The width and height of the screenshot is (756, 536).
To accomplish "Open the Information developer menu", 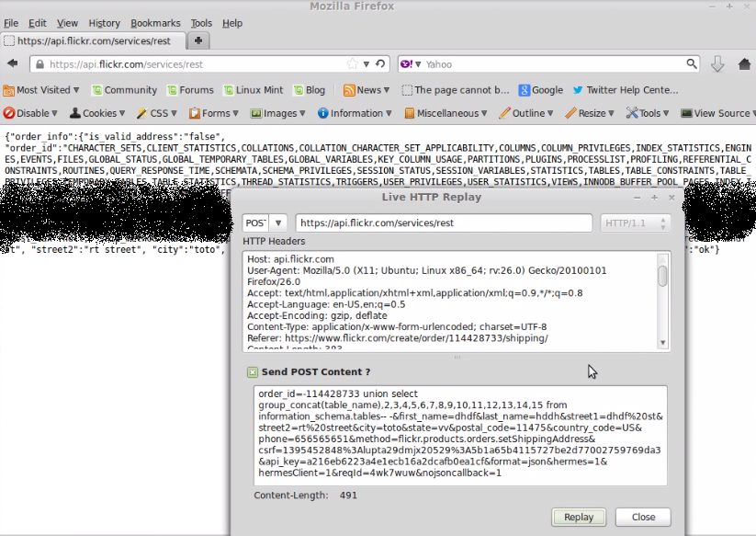I will (x=355, y=113).
